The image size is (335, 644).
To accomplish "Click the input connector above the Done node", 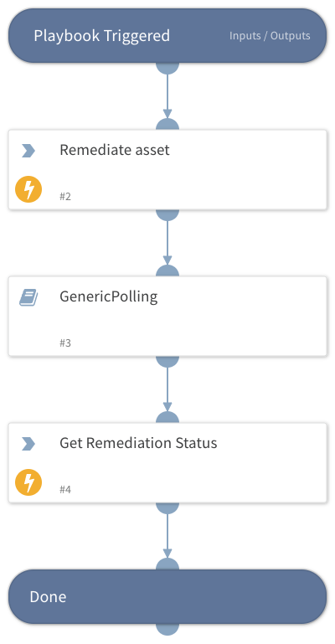I will click(167, 564).
